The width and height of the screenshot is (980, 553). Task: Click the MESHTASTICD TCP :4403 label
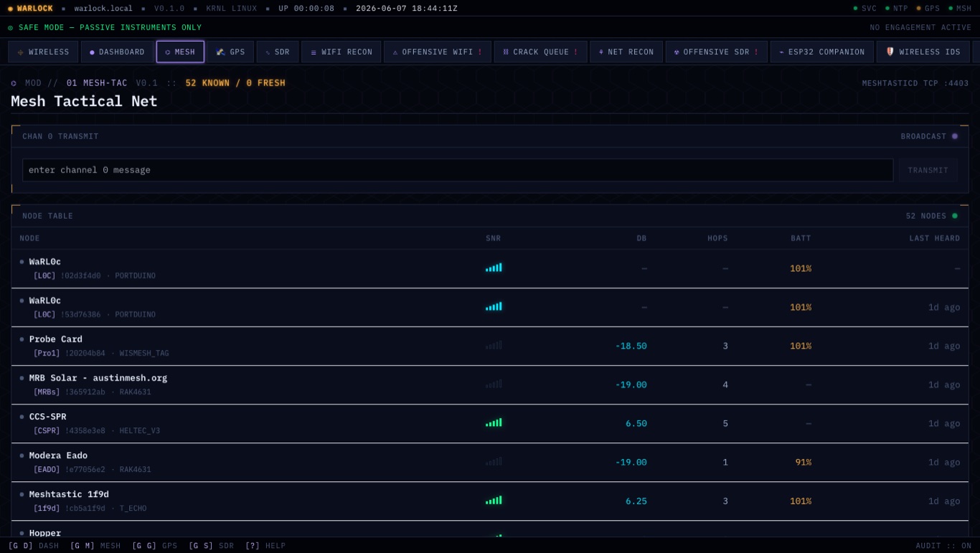(x=915, y=83)
